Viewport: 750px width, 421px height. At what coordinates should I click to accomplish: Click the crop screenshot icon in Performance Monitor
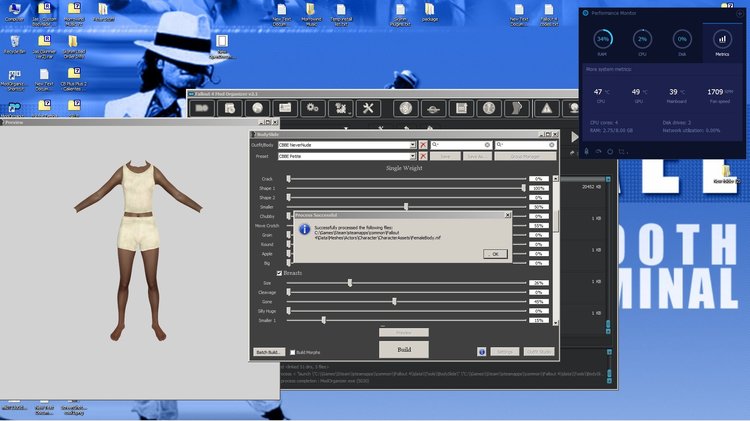(622, 151)
